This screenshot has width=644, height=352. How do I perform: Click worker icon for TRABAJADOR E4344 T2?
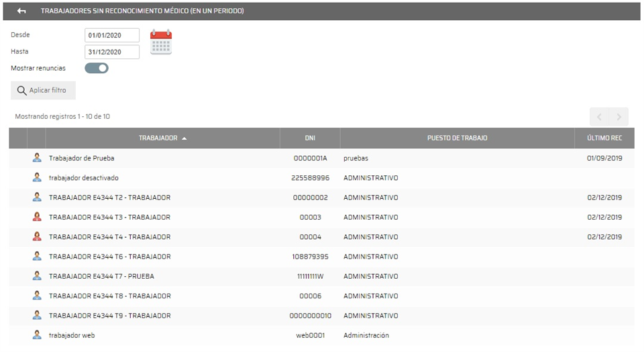tap(37, 197)
